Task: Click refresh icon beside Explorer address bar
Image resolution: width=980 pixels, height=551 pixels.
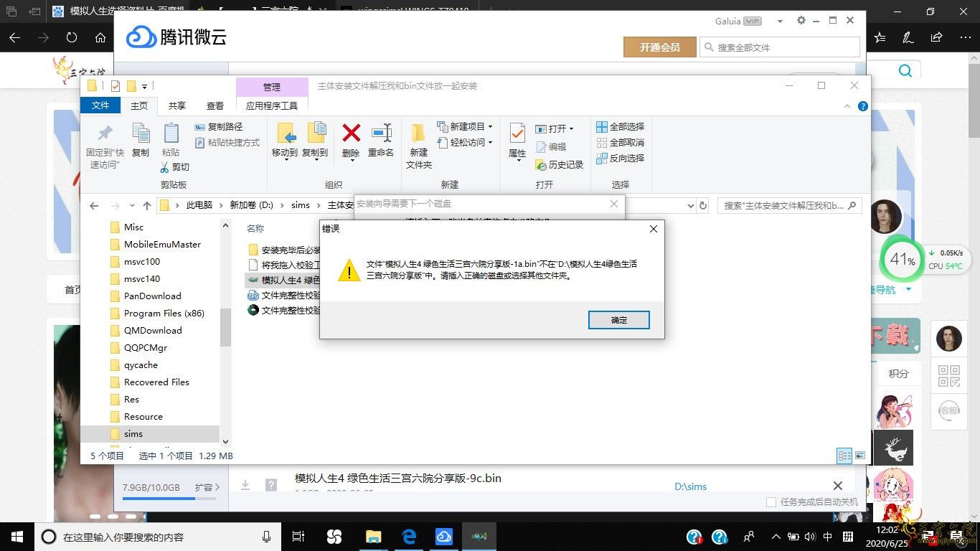Action: pos(703,205)
